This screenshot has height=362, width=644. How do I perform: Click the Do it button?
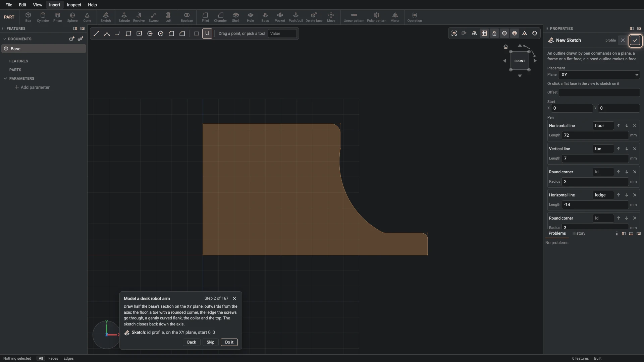pos(229,342)
